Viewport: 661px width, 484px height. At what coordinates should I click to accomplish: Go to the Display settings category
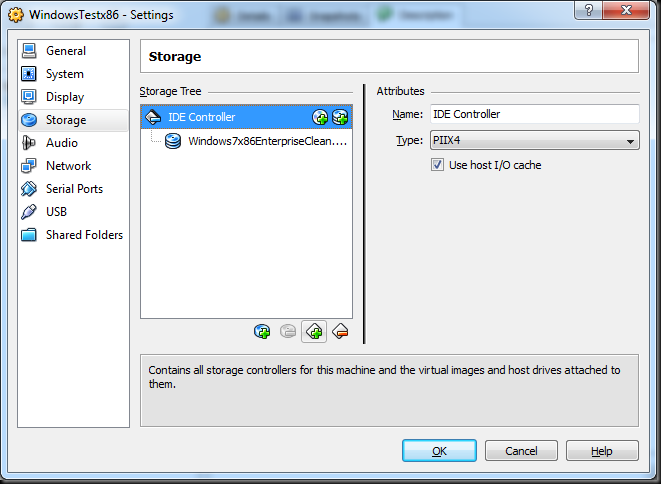tap(65, 97)
